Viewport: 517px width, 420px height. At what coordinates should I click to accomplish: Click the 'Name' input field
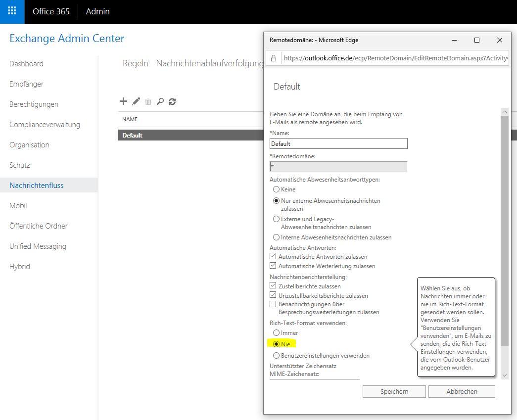pyautogui.click(x=338, y=143)
